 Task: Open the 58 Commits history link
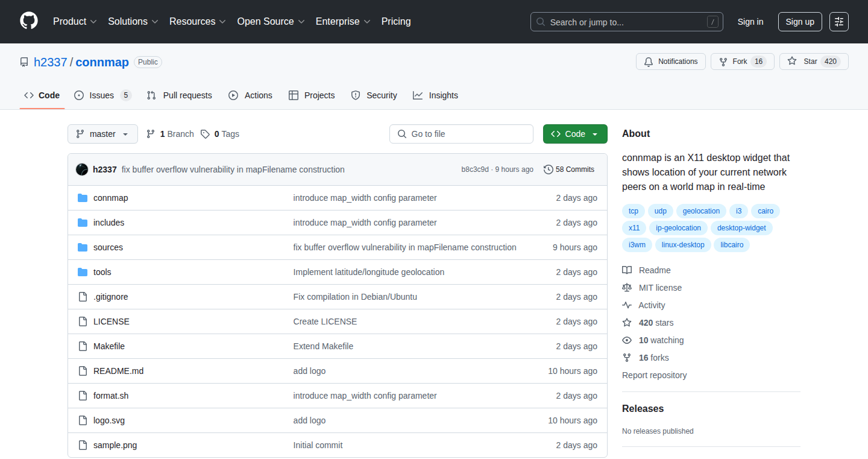pyautogui.click(x=569, y=169)
